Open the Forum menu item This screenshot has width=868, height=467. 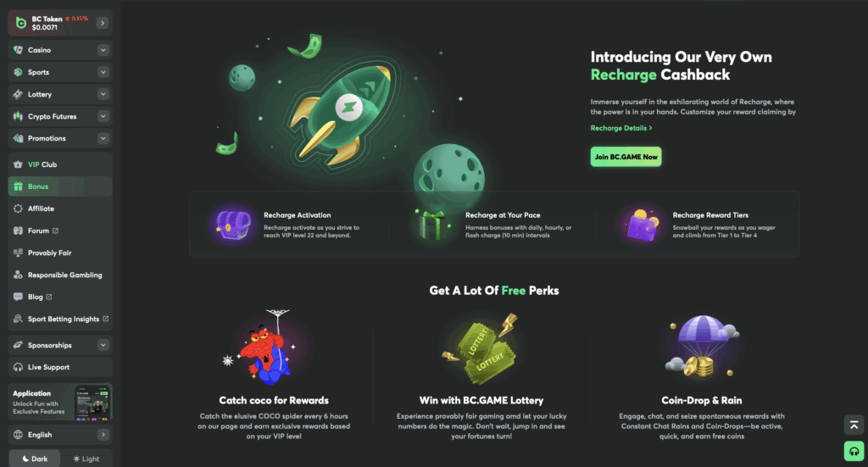pos(60,231)
